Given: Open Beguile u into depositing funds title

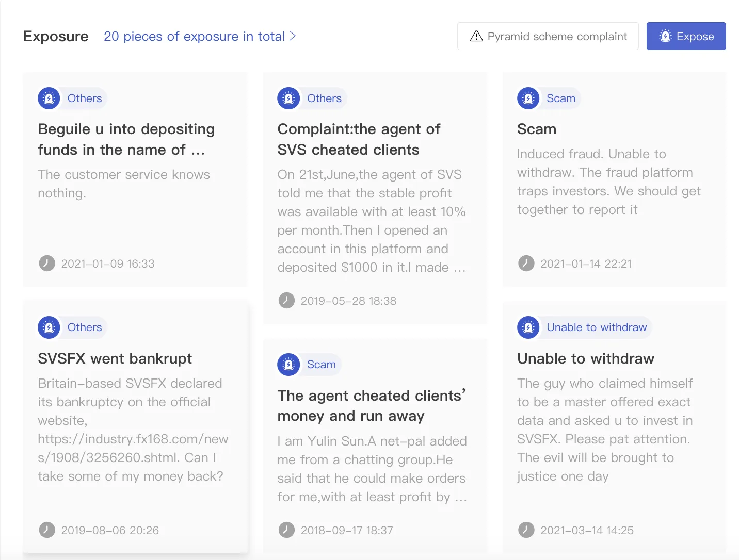Looking at the screenshot, I should point(126,139).
